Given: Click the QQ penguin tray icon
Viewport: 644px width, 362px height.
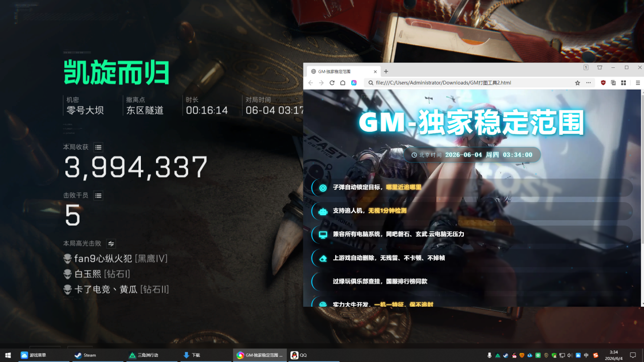Looking at the screenshot, I should 514,355.
